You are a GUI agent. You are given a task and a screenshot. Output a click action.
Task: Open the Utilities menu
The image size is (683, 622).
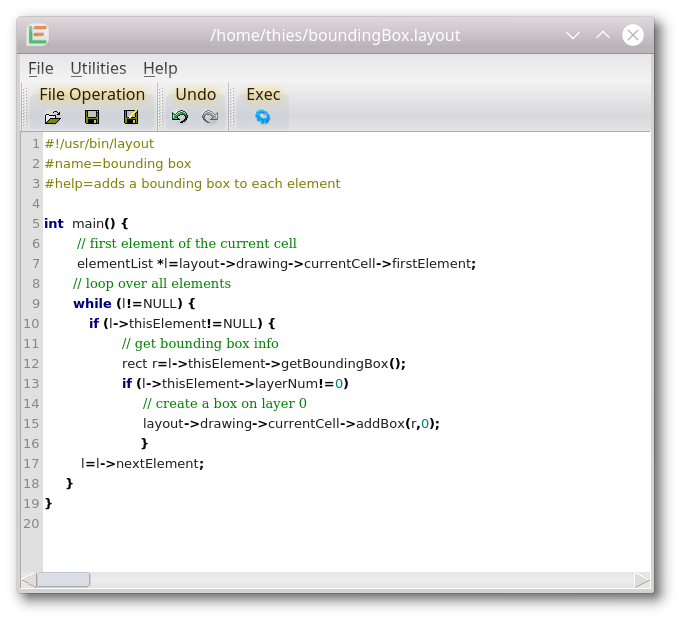pos(98,68)
